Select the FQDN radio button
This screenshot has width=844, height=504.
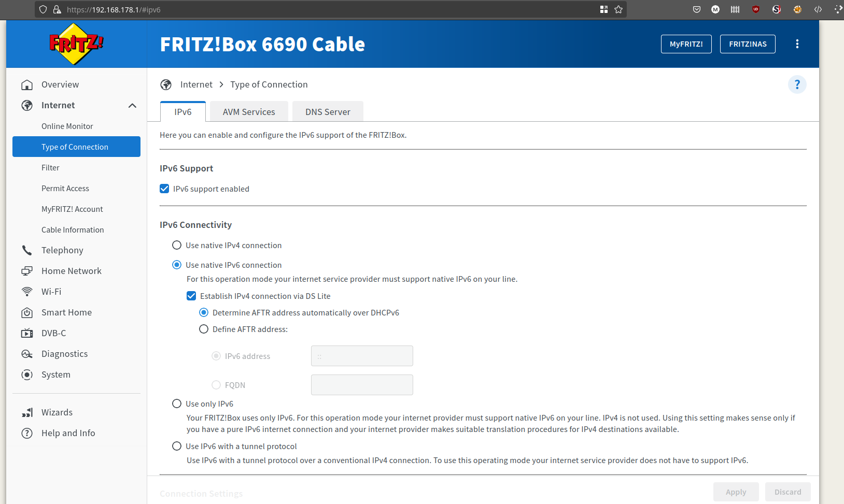pyautogui.click(x=216, y=385)
